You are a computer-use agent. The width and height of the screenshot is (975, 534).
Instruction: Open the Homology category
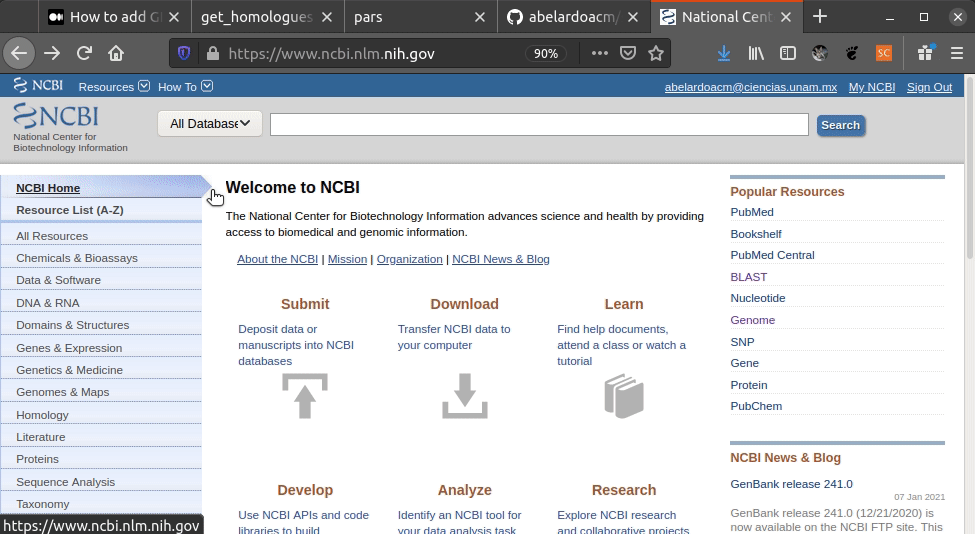[x=42, y=415]
